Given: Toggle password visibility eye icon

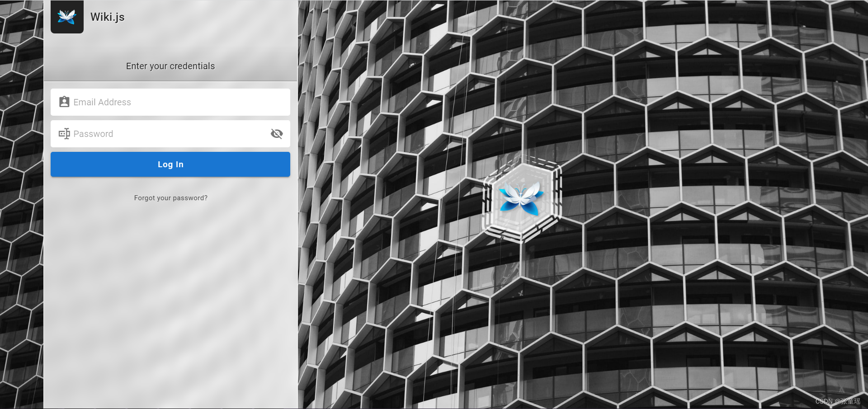Looking at the screenshot, I should [x=277, y=134].
